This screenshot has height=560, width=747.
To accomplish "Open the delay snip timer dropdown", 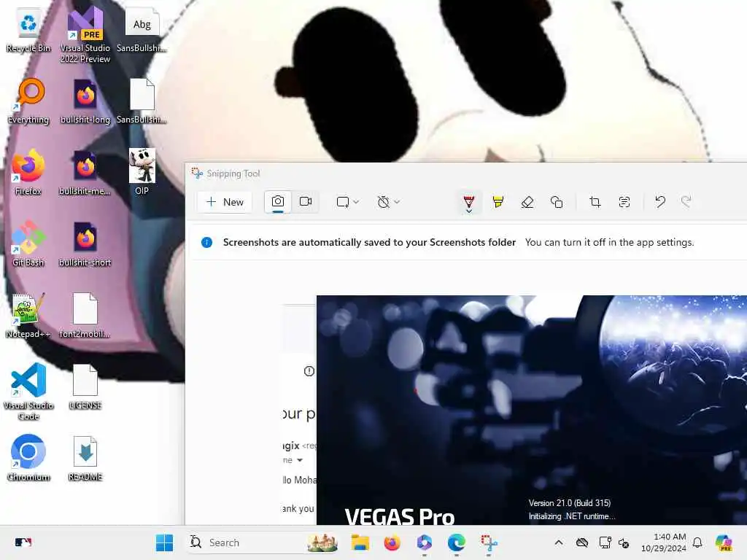I will [x=388, y=202].
